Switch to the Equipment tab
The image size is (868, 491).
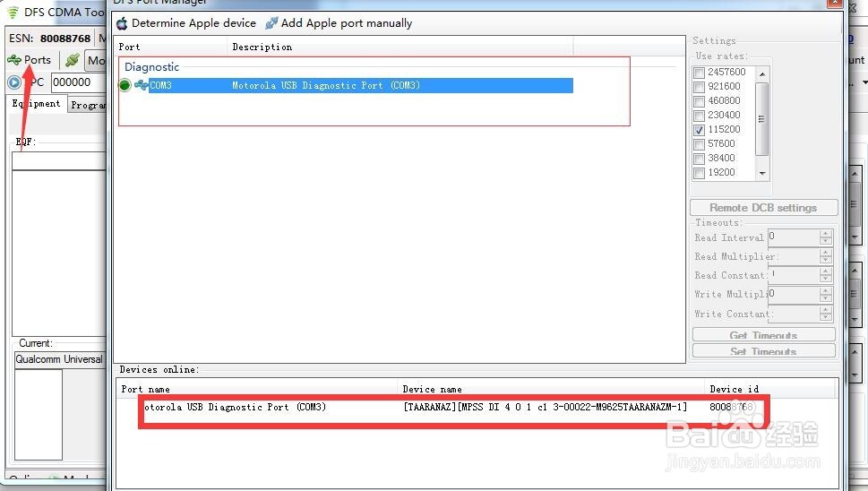(x=37, y=104)
